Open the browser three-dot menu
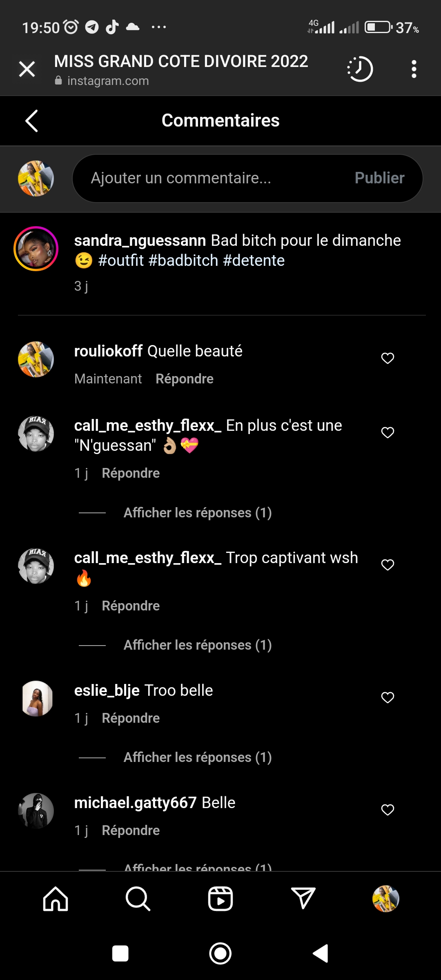Screen dimensions: 441x980 coord(414,69)
